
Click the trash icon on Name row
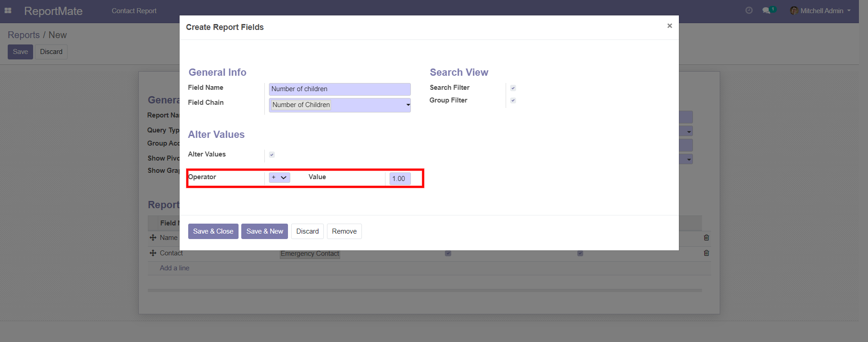coord(706,238)
